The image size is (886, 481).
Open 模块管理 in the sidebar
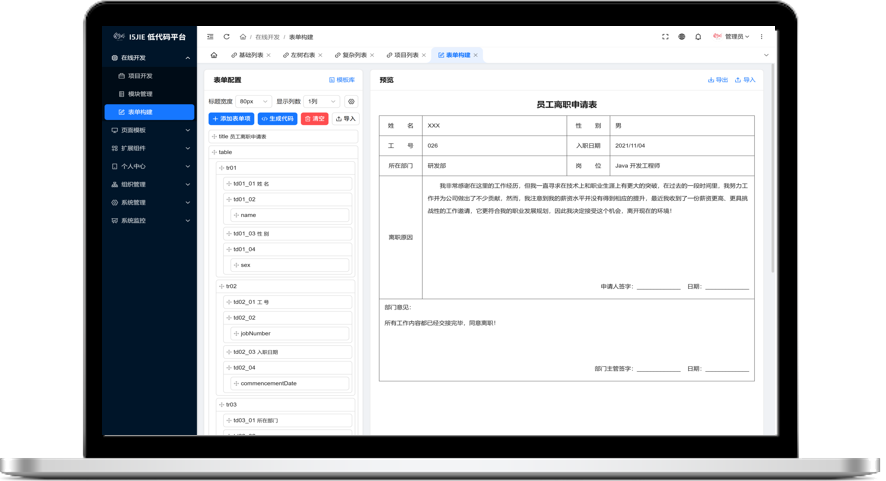[x=150, y=94]
